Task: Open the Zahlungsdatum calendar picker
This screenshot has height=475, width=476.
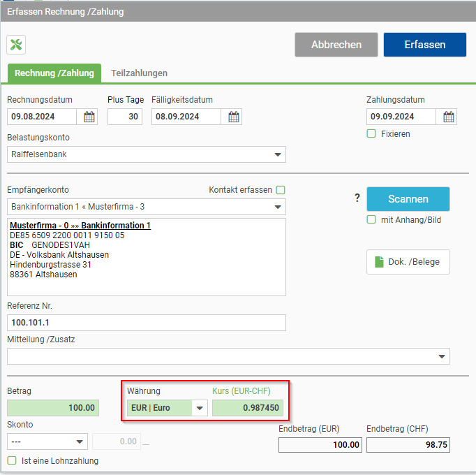Action: [x=448, y=117]
